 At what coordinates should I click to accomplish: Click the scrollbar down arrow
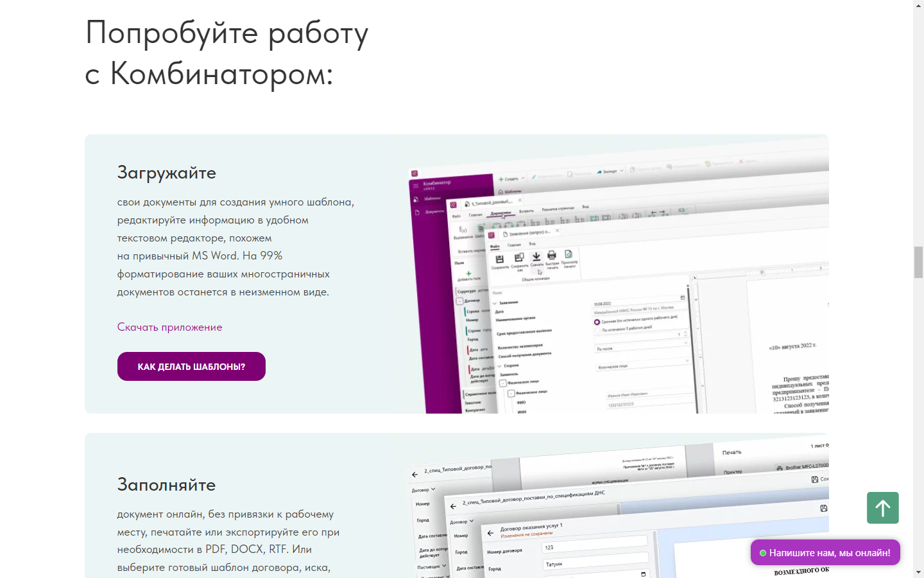pos(919,572)
